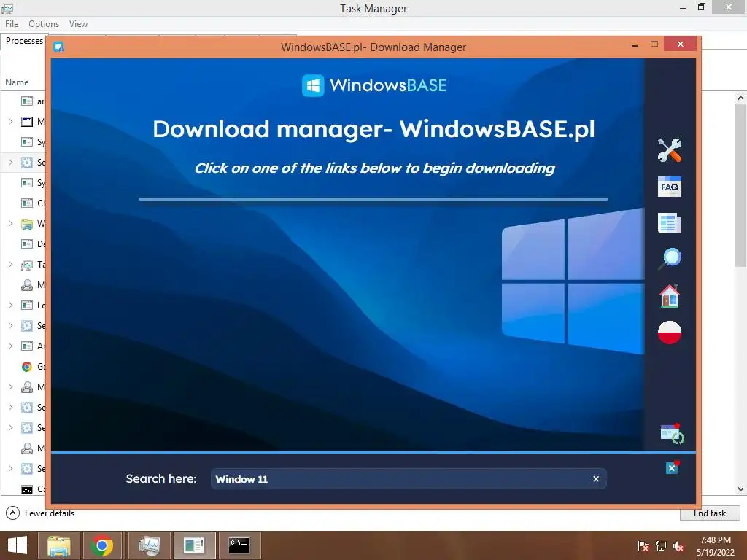747x560 pixels.
Task: Open the FAQ icon in sidebar
Action: [x=670, y=187]
